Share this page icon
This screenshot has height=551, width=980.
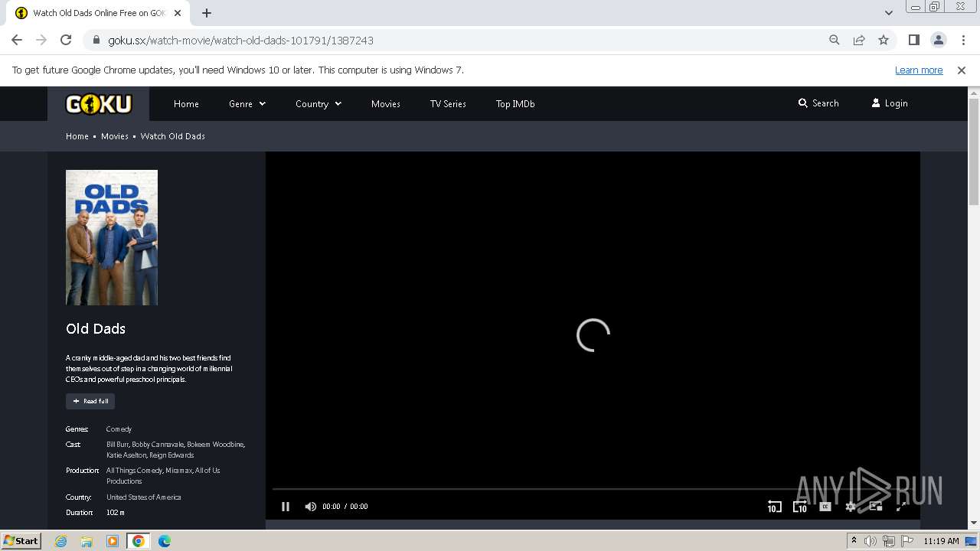point(859,40)
